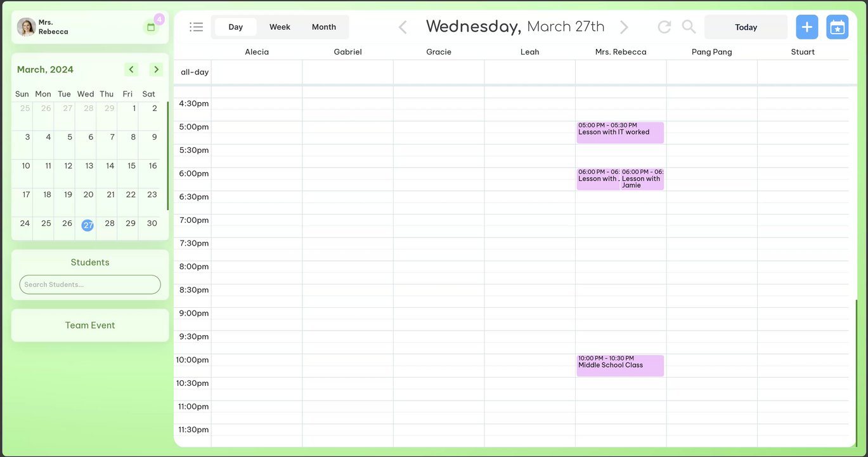Screen dimensions: 868x457
Task: Click the Search Students input field
Action: point(90,284)
